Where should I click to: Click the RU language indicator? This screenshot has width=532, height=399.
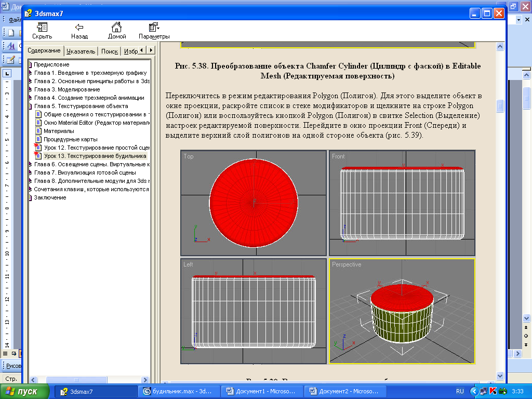point(460,392)
